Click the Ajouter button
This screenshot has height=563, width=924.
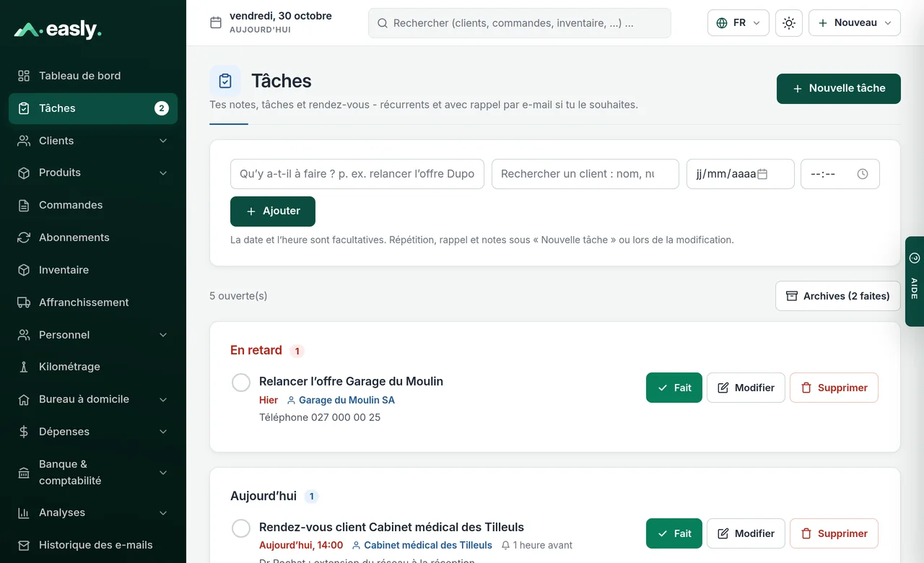[273, 211]
